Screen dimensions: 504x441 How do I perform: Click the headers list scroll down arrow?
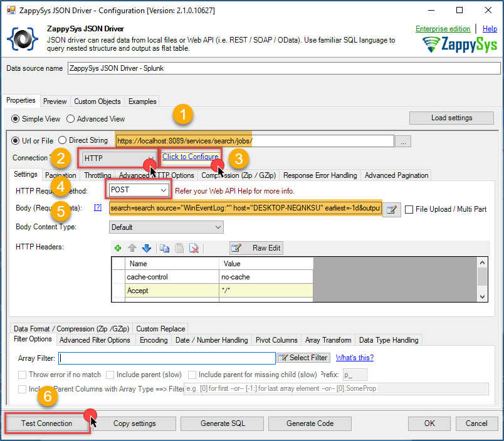pyautogui.click(x=482, y=297)
